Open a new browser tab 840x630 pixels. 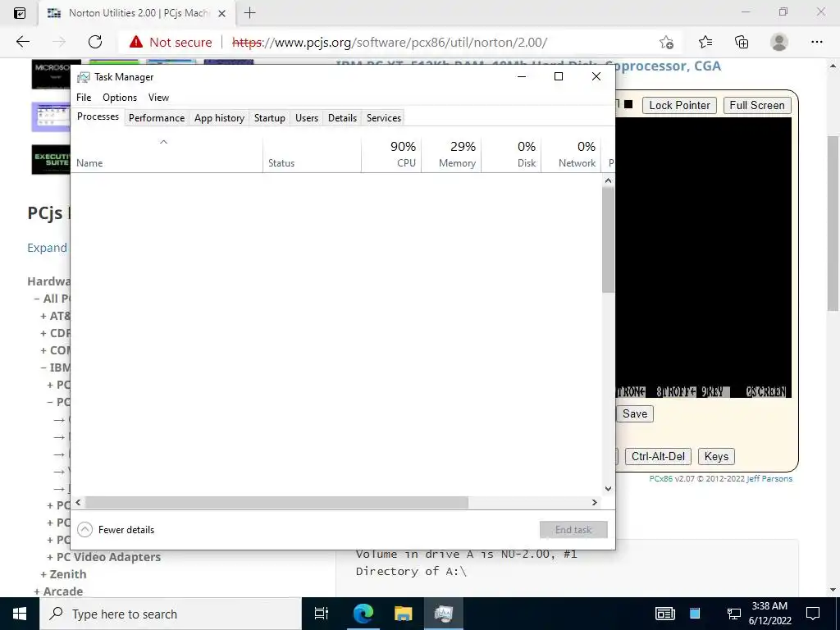pyautogui.click(x=249, y=13)
